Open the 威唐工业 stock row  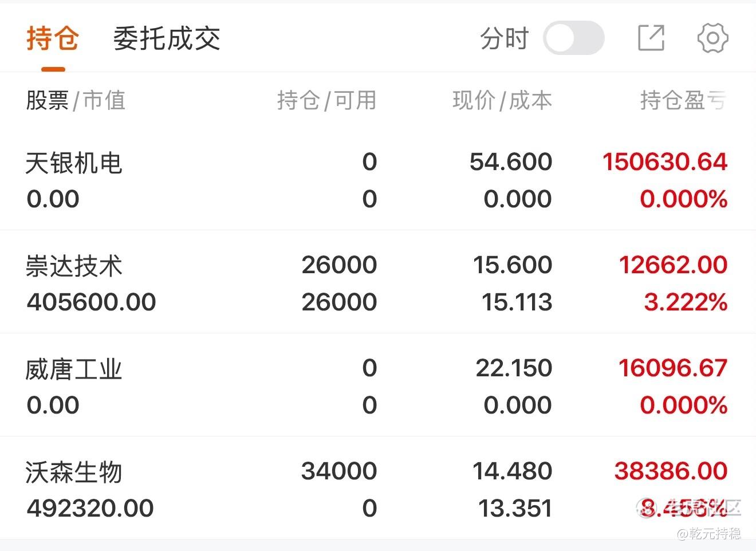click(x=378, y=385)
